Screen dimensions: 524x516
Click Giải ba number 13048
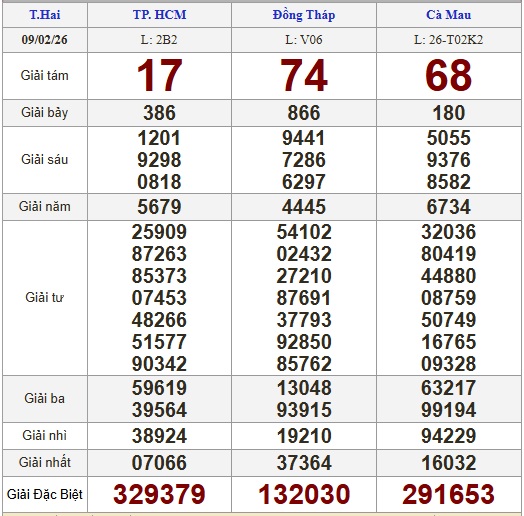pos(304,388)
